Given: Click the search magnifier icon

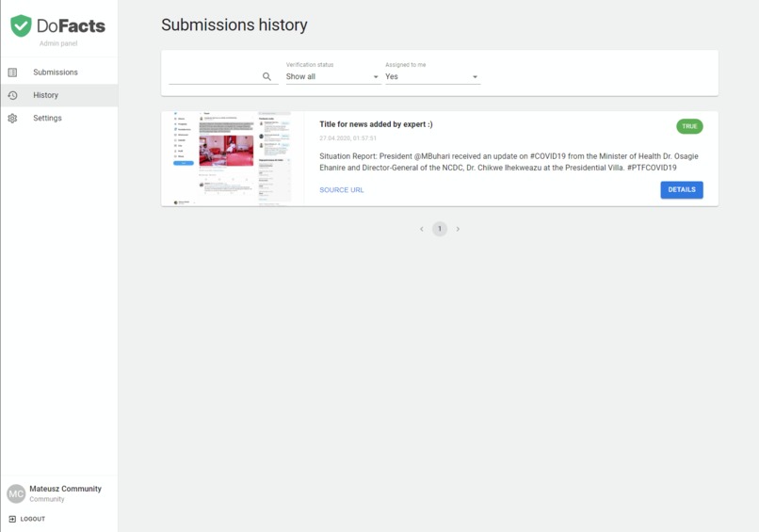Looking at the screenshot, I should [x=266, y=76].
